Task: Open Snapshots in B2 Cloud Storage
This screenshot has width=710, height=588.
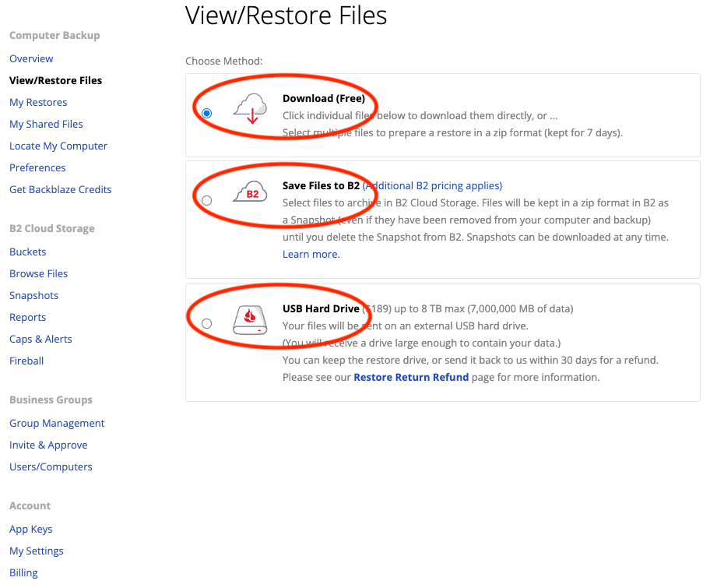Action: [34, 295]
